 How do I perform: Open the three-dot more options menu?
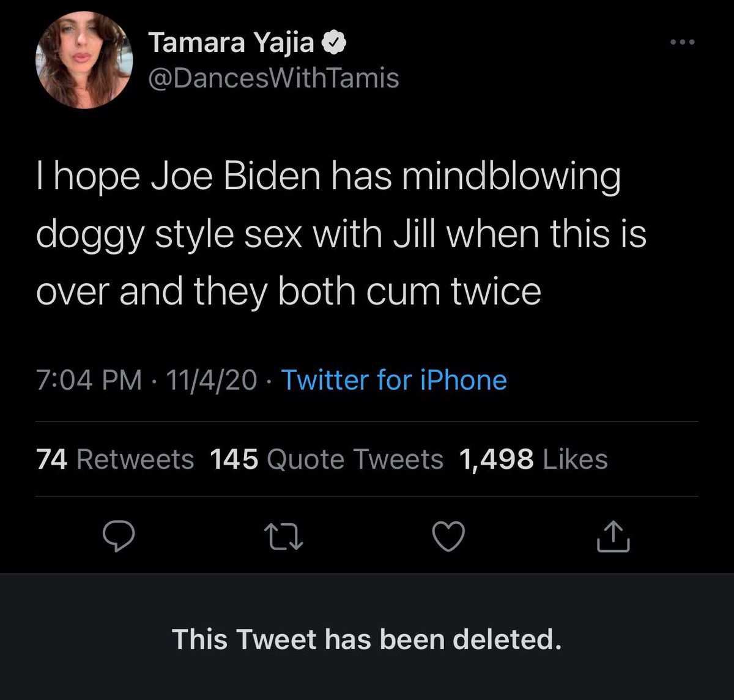click(x=682, y=43)
